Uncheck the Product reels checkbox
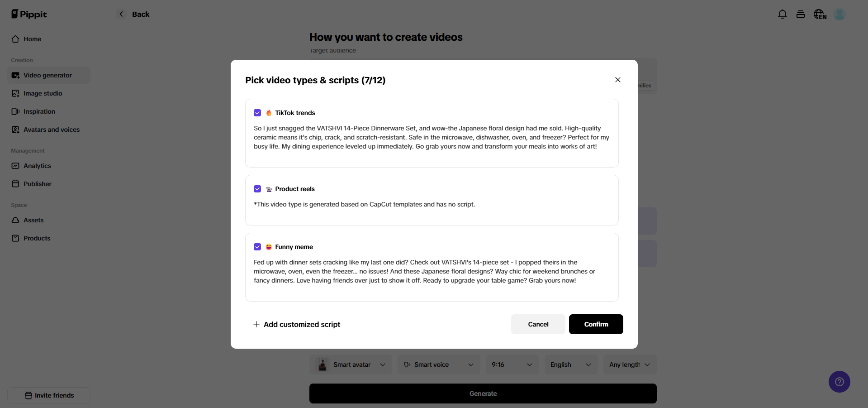 click(257, 189)
